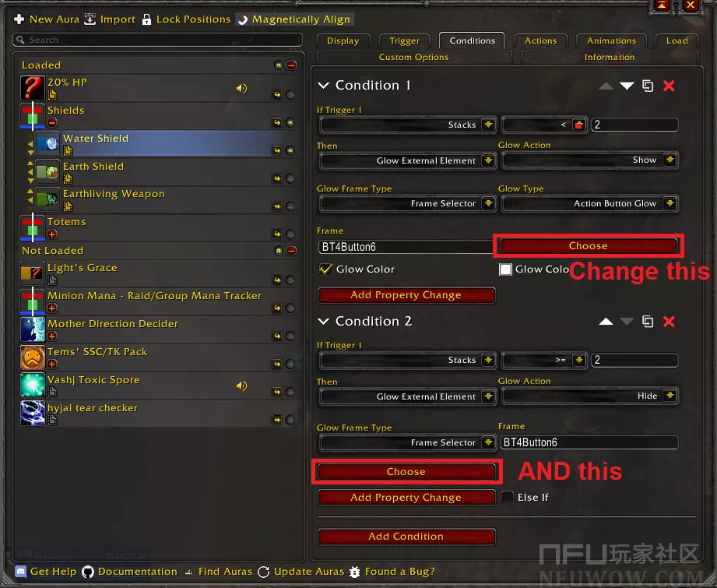Duplicate Condition 1 using the copy icon

(x=648, y=86)
